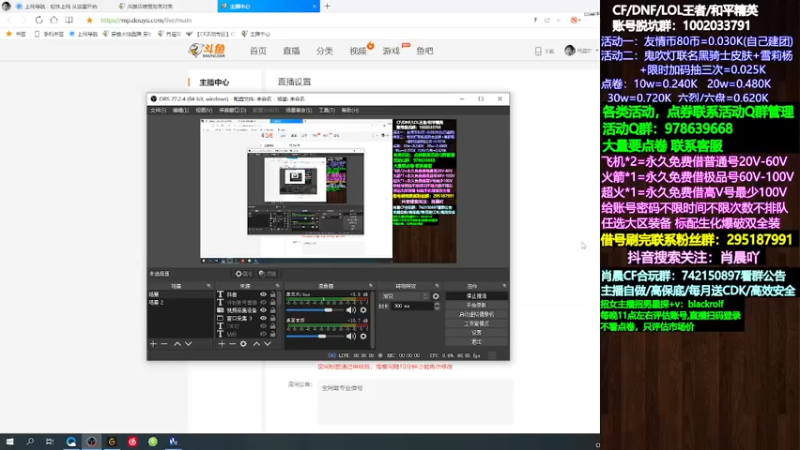Open source properties gear in sources toolbar
The height and width of the screenshot is (450, 800).
click(x=243, y=344)
